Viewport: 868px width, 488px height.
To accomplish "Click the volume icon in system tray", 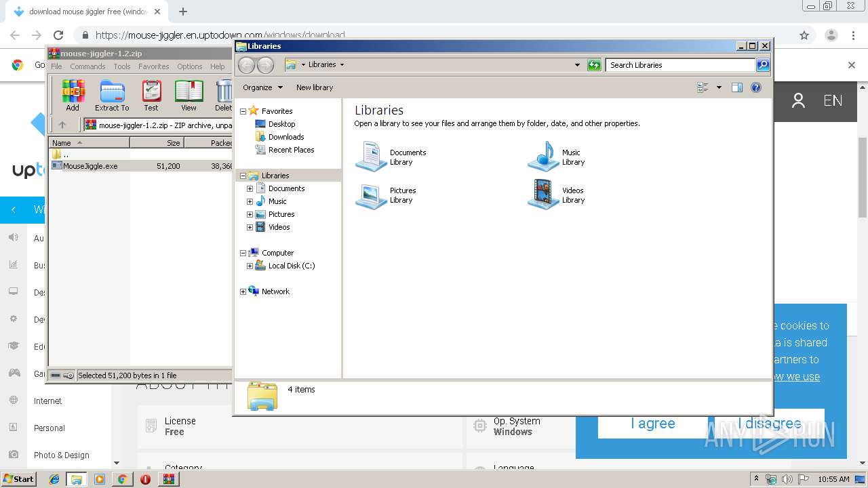I will (x=787, y=479).
